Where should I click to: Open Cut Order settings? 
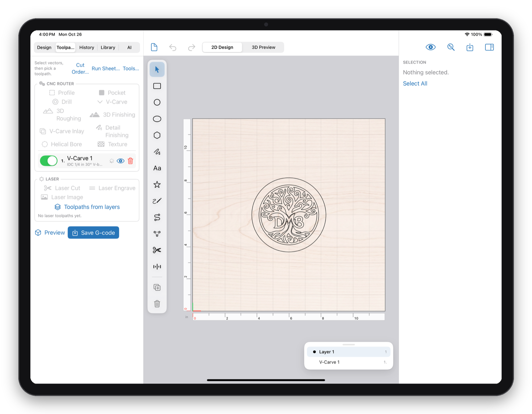[80, 69]
